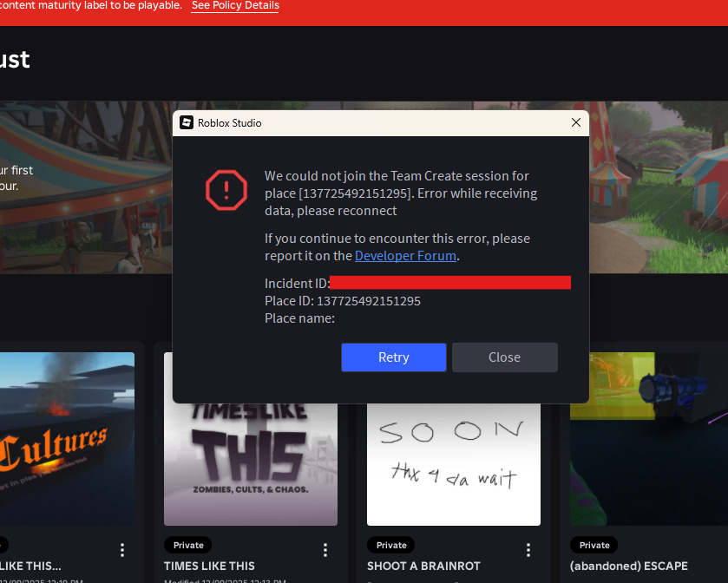Open the See Policy Details link
The width and height of the screenshot is (728, 583).
[235, 5]
